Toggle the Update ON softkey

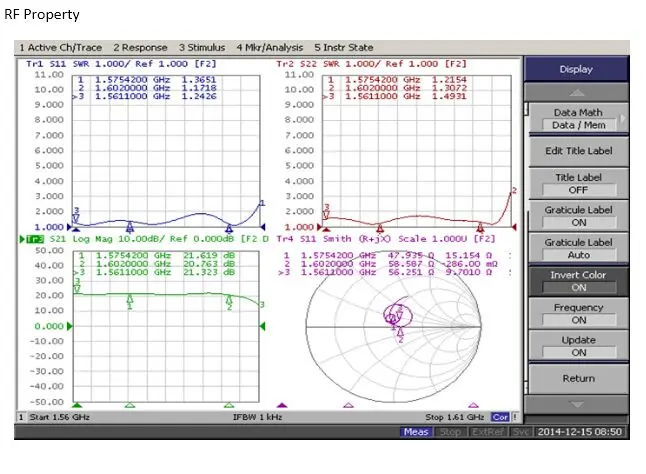(x=578, y=346)
